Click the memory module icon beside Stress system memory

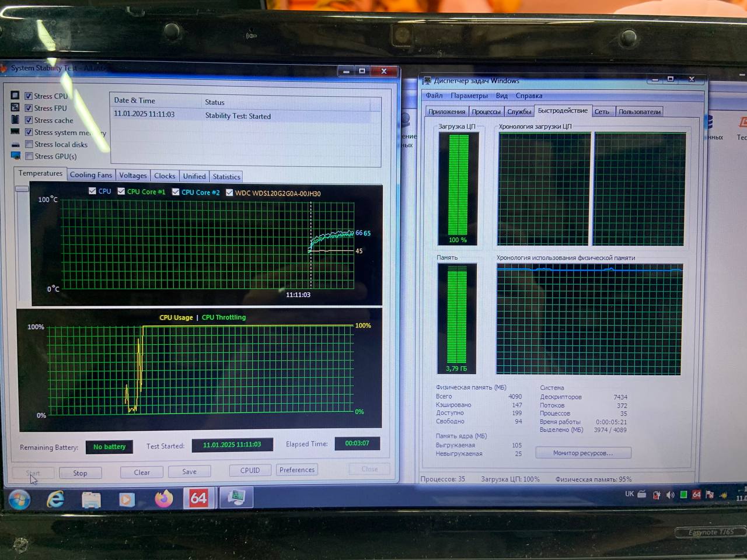click(x=15, y=132)
